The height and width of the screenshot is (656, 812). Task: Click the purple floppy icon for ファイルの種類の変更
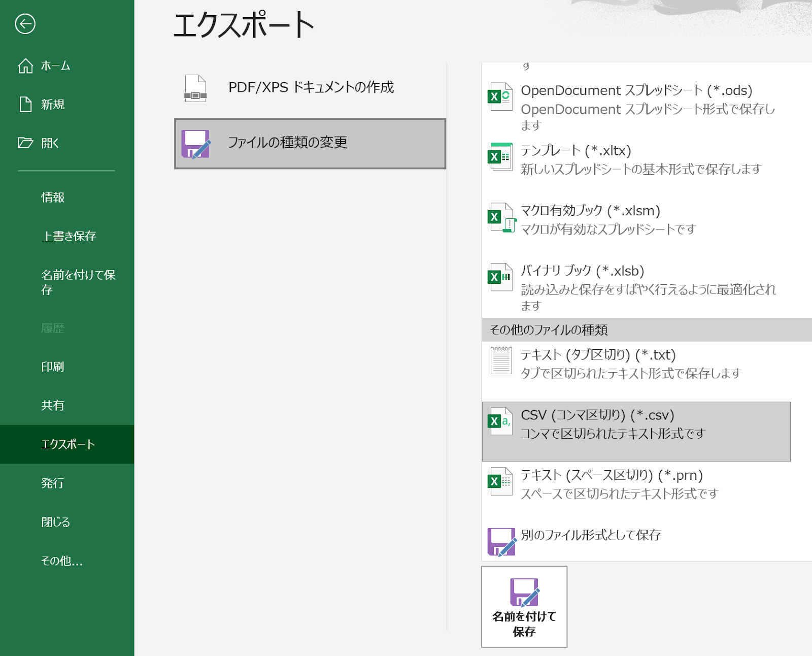click(x=196, y=144)
